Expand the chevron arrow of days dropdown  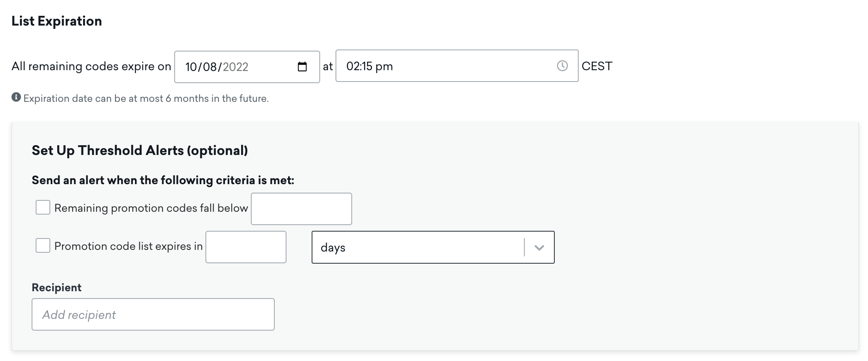pyautogui.click(x=539, y=247)
